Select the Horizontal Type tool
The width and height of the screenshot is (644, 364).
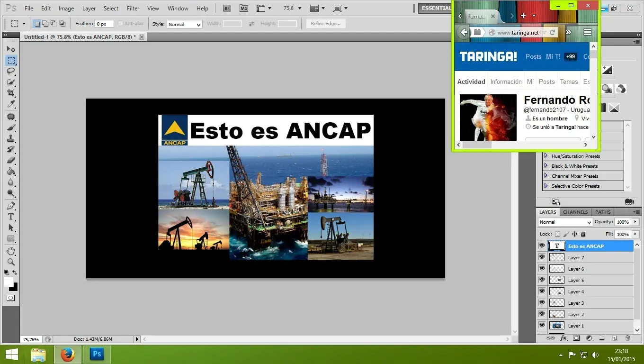(11, 217)
